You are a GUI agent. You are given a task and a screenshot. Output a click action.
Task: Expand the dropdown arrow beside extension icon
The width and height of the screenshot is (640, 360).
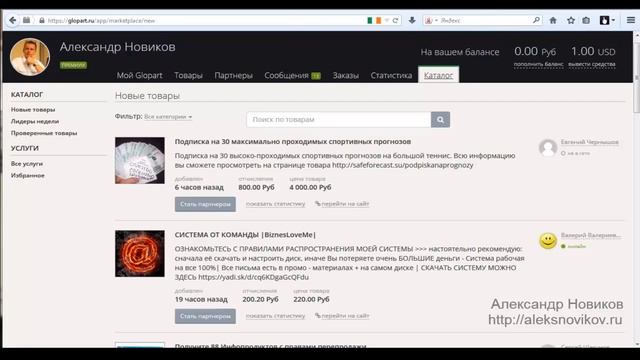point(613,20)
